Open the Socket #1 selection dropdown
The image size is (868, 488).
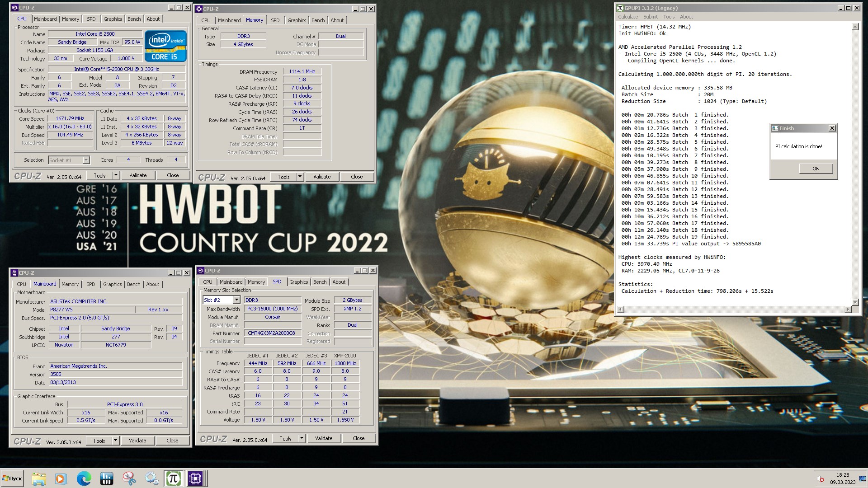tap(86, 160)
